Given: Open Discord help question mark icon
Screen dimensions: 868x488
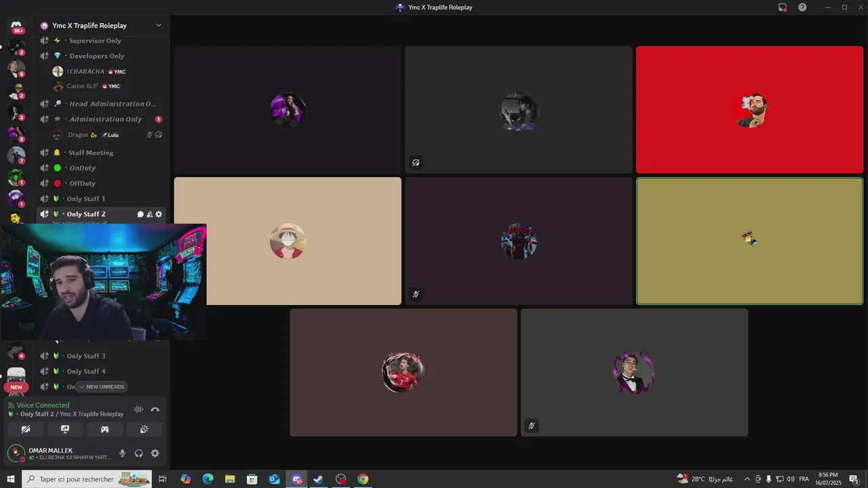Looking at the screenshot, I should click(x=802, y=7).
